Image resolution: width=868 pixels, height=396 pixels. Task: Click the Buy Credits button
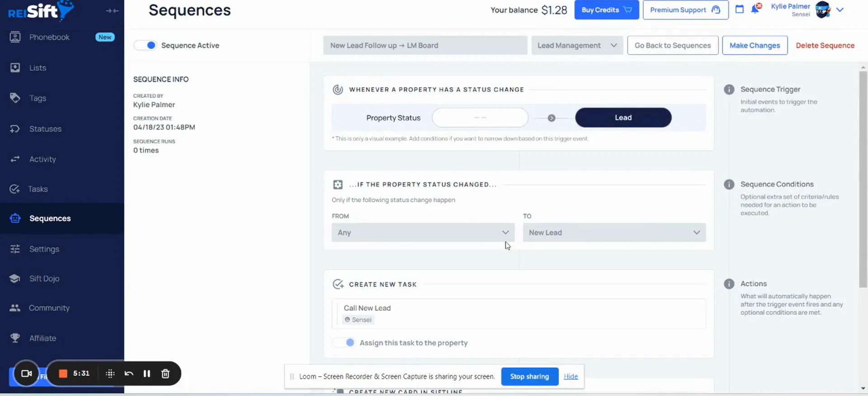[607, 10]
